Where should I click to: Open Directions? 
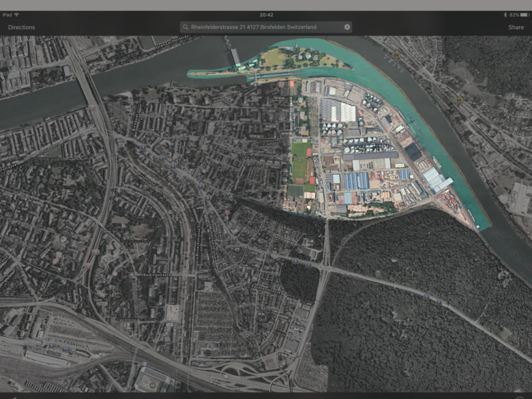tap(21, 27)
